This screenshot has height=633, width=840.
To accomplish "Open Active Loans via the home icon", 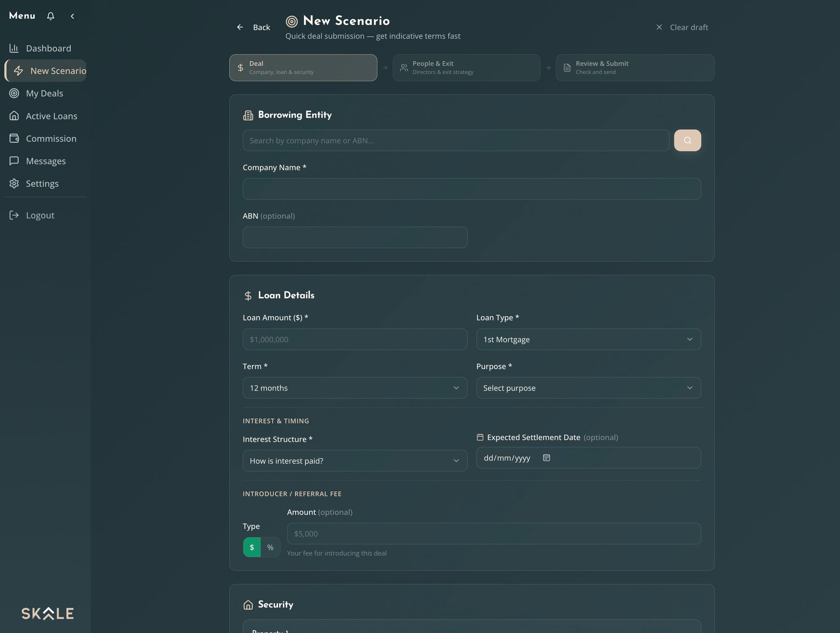I will 14,116.
